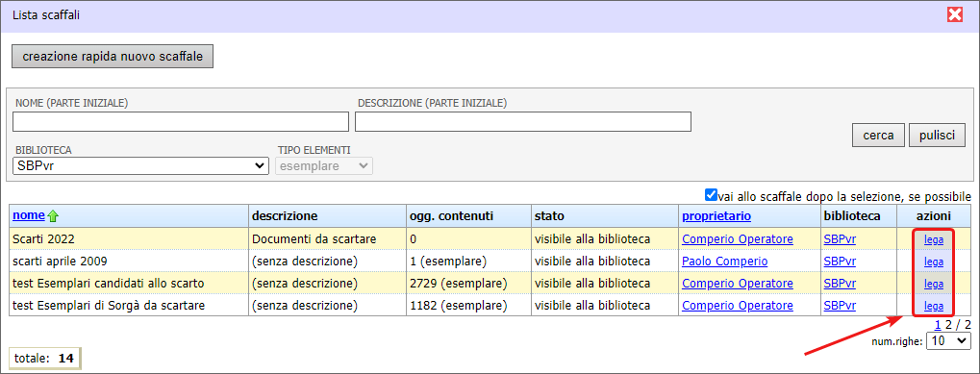Go to page 1 of the results
Viewport: 980px width, 374px height.
[938, 325]
